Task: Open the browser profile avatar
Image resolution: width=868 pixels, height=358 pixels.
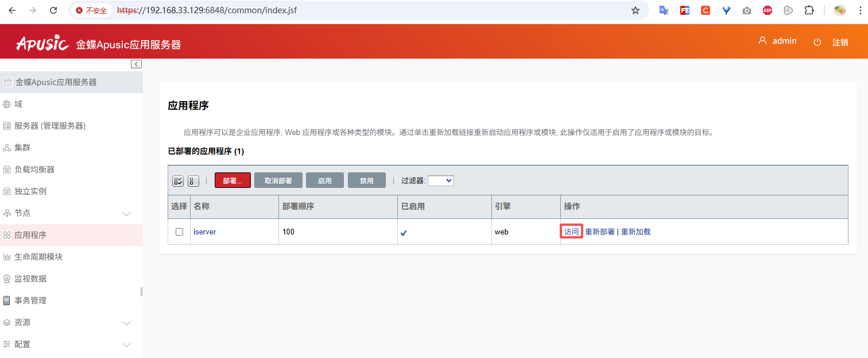Action: point(840,10)
